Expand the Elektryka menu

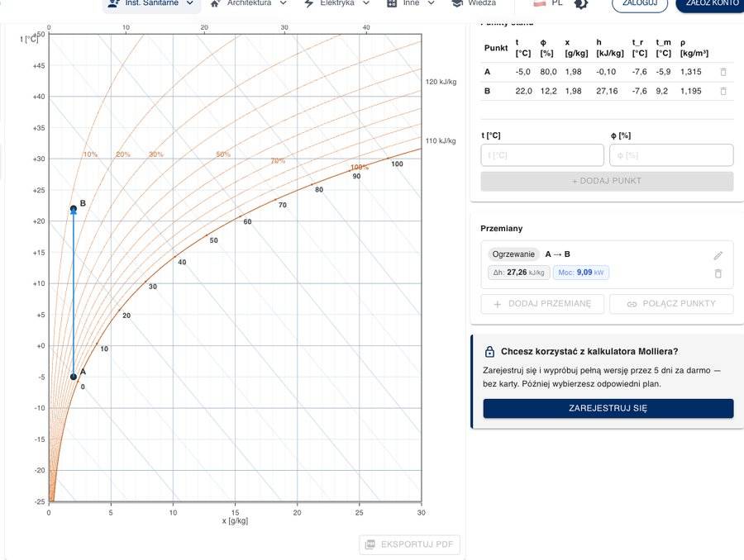[x=337, y=4]
